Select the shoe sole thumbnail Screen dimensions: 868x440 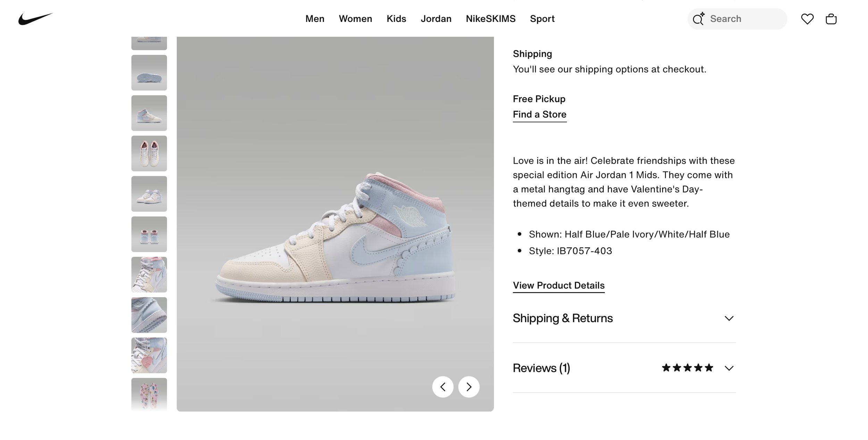(x=149, y=73)
